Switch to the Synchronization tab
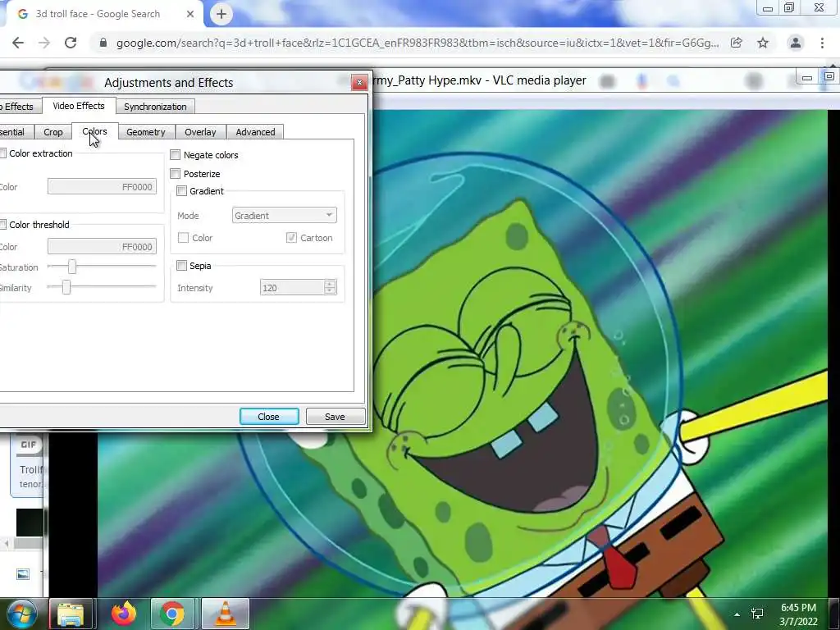 coord(155,107)
